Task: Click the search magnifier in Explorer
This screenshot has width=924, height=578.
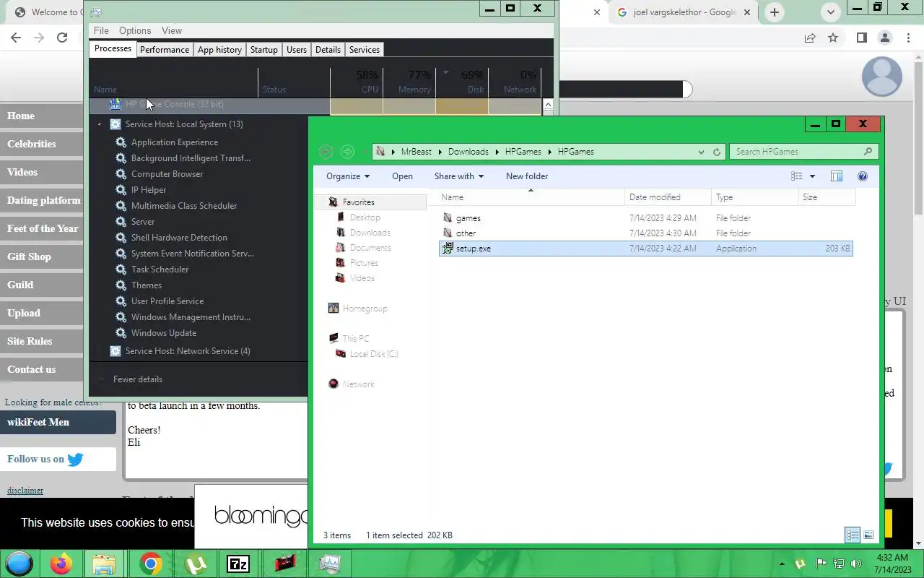Action: tap(868, 152)
